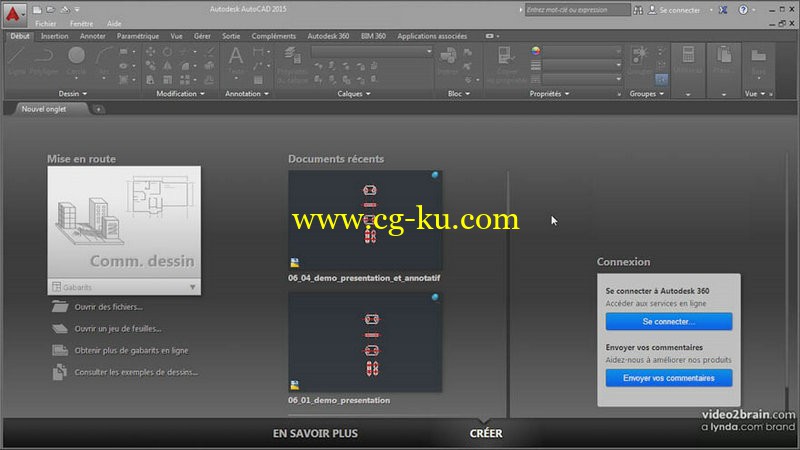The height and width of the screenshot is (450, 800).
Task: Open the Fichier menu
Action: (45, 23)
